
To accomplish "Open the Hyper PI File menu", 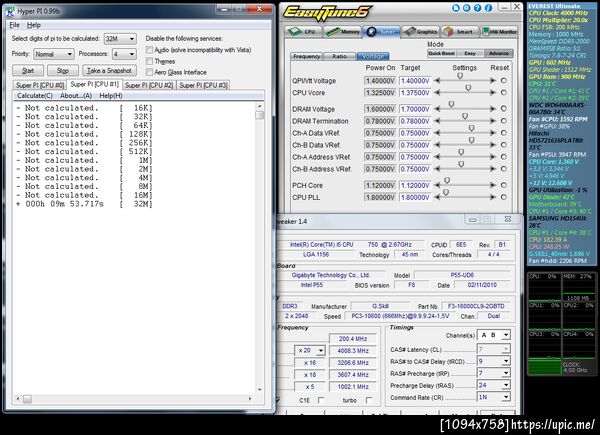I will coord(15,25).
